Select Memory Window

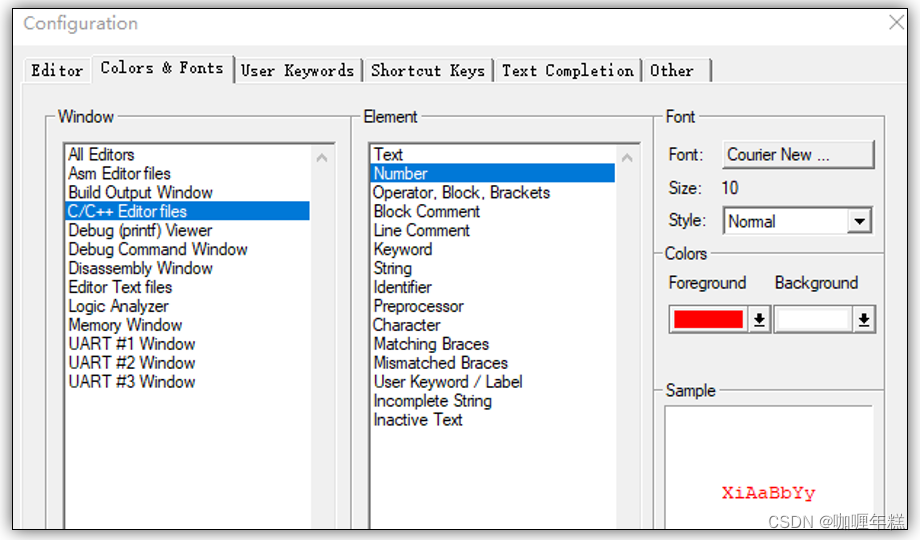pyautogui.click(x=188, y=325)
